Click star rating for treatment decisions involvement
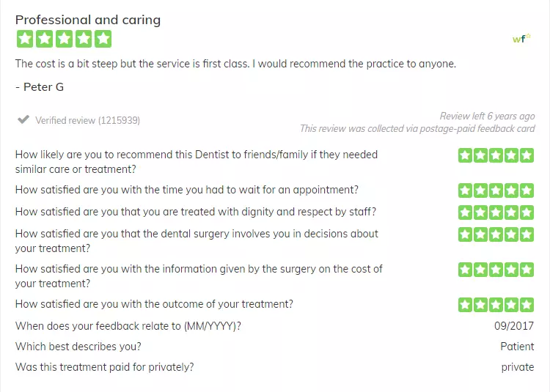Viewport: 550px width, 392px height. coord(496,234)
